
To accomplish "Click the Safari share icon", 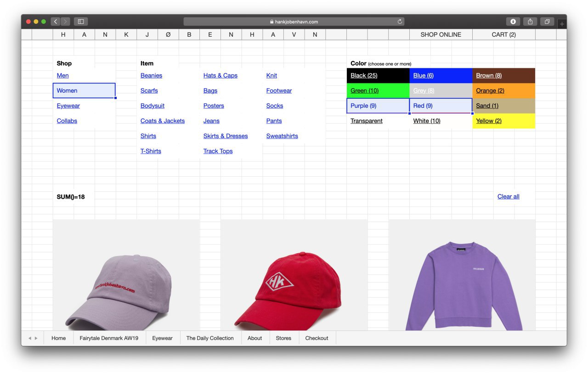I will tap(530, 22).
